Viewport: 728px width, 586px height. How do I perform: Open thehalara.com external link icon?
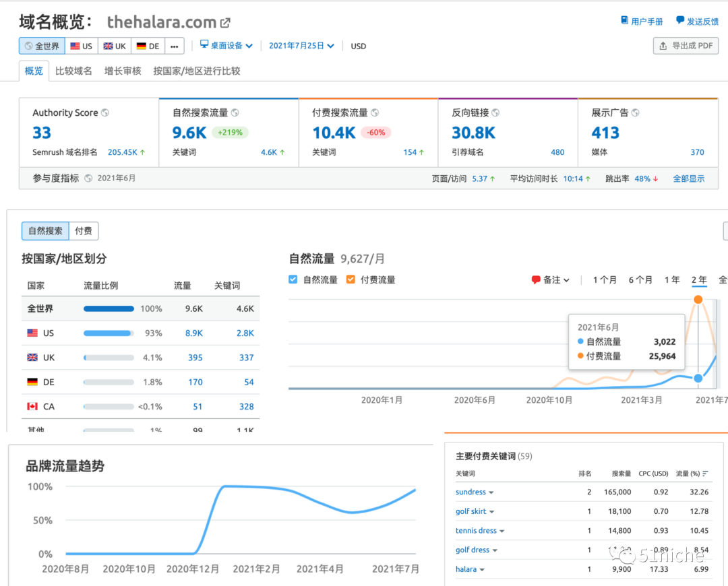click(x=226, y=22)
